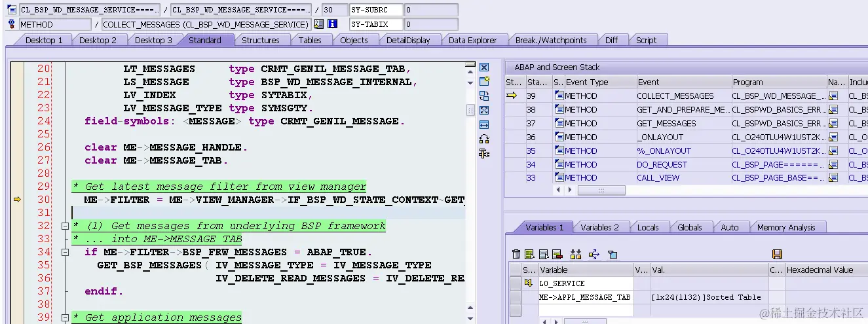Switch to the Break./Watchpoints tab
This screenshot has width=868, height=324.
click(x=551, y=40)
